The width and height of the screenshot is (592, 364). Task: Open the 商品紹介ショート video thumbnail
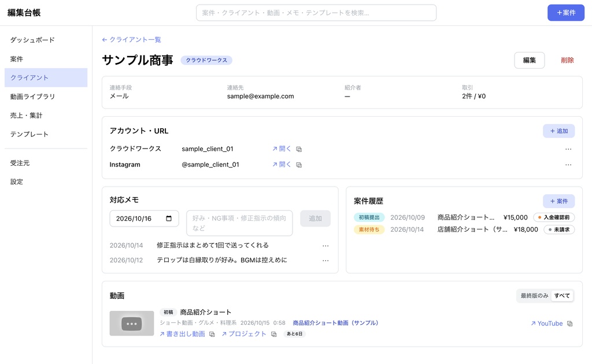(x=132, y=323)
